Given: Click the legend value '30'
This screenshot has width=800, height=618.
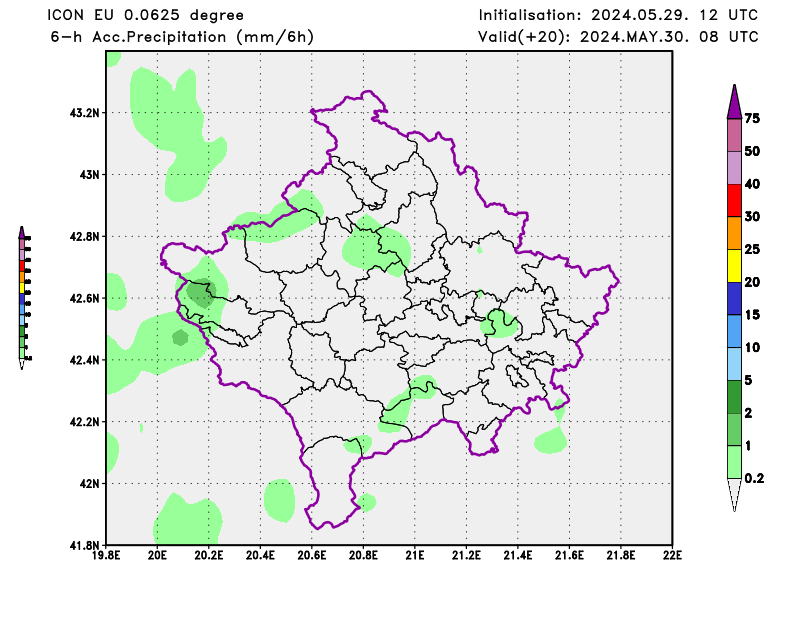Looking at the screenshot, I should click(752, 216).
